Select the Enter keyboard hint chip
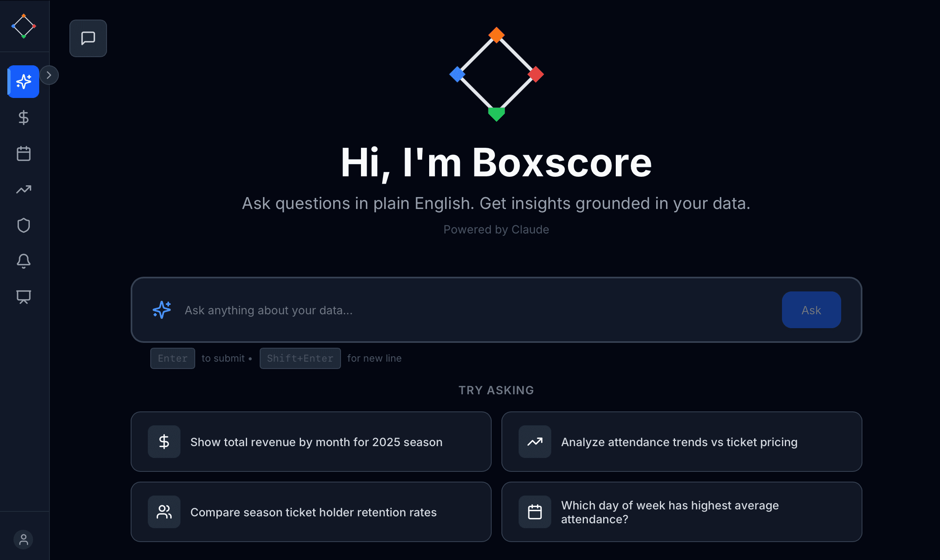The height and width of the screenshot is (560, 940). pyautogui.click(x=172, y=358)
